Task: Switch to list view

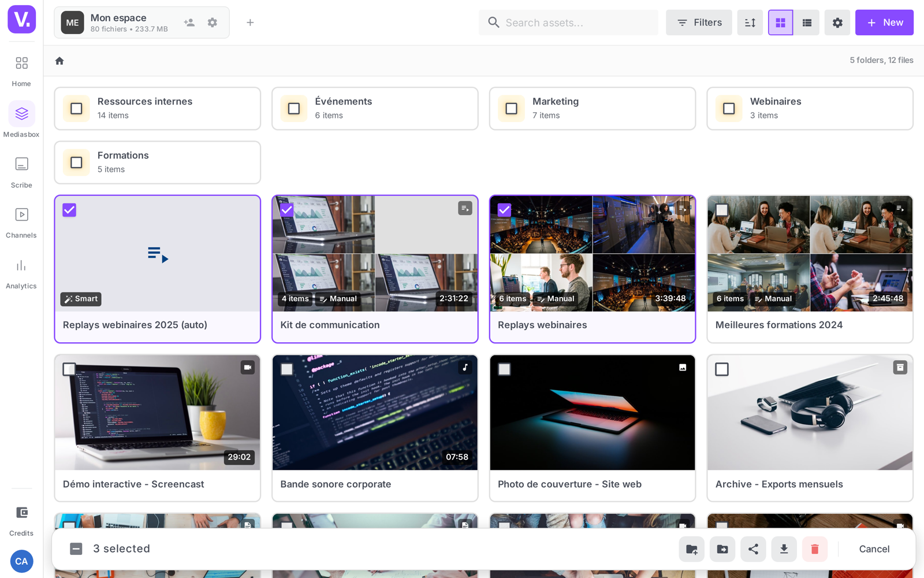Action: point(807,23)
